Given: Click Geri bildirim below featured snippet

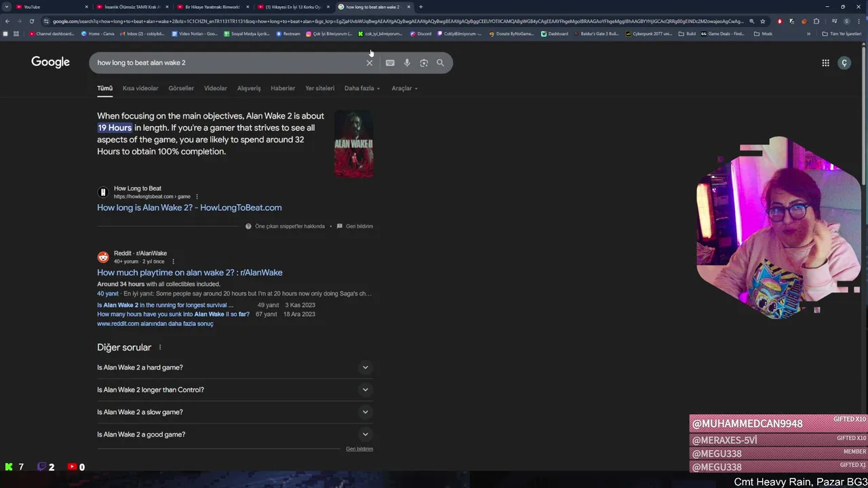Looking at the screenshot, I should [x=359, y=226].
